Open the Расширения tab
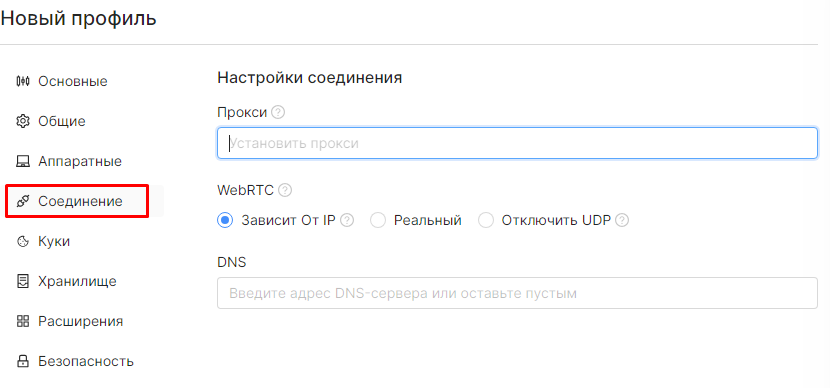The width and height of the screenshot is (830, 388). point(80,321)
